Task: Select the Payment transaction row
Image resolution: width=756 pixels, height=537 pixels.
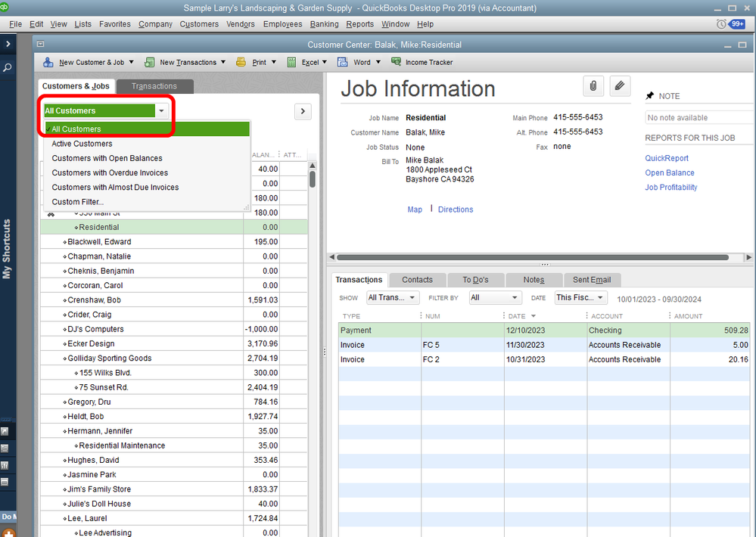Action: (x=544, y=331)
